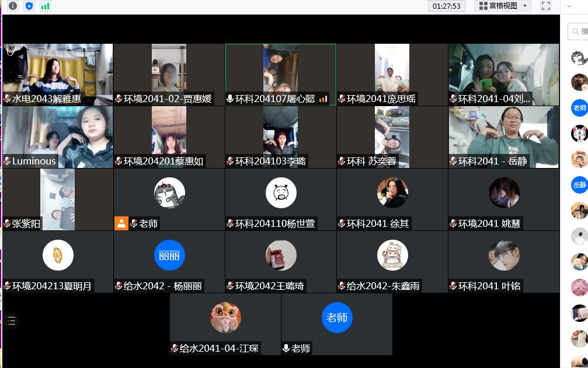Select the 环科2041 - 岳静 video tile
The height and width of the screenshot is (368, 588).
(503, 136)
